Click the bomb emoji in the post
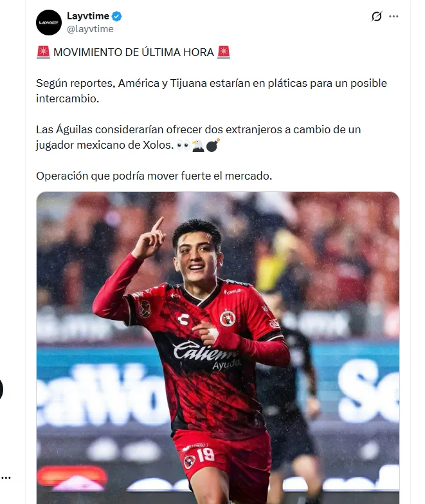The height and width of the screenshot is (504, 425). [213, 145]
